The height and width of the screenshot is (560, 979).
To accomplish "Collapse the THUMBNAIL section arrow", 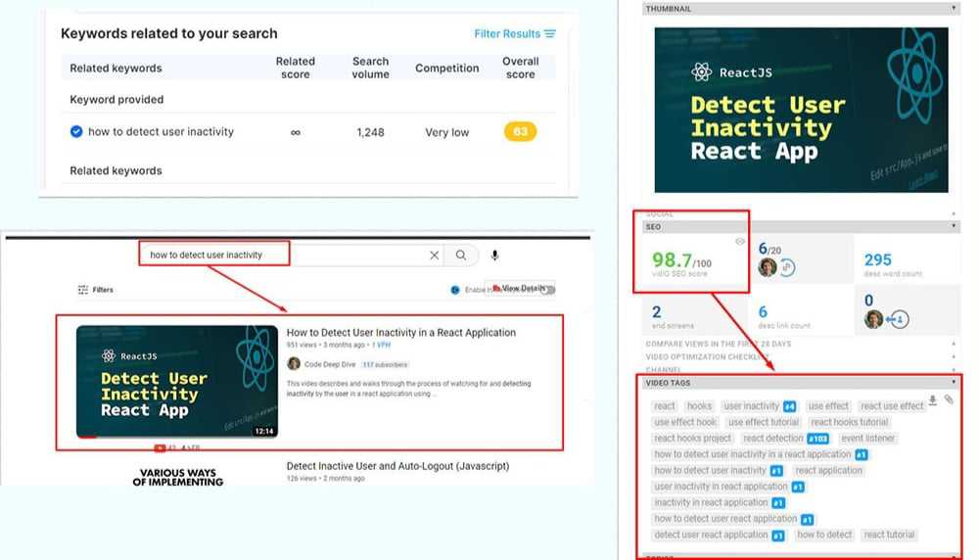I will (954, 8).
